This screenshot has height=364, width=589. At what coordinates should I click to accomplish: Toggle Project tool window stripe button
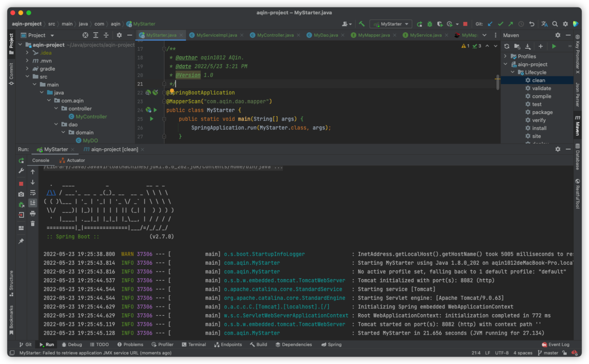pyautogui.click(x=11, y=44)
